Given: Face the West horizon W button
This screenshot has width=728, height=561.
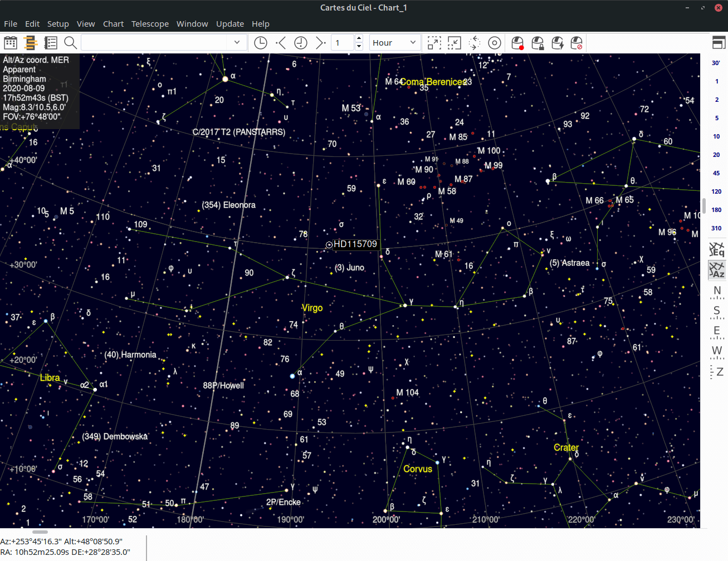Looking at the screenshot, I should pyautogui.click(x=717, y=351).
